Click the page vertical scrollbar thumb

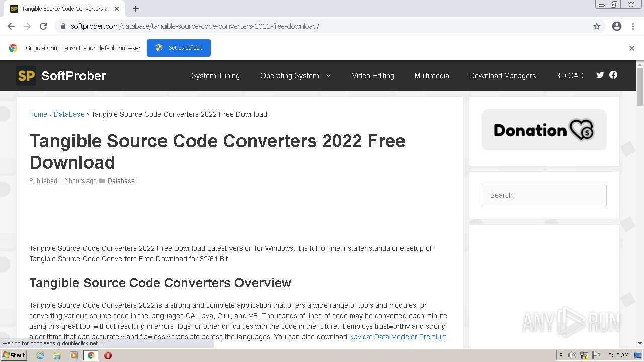point(640,86)
